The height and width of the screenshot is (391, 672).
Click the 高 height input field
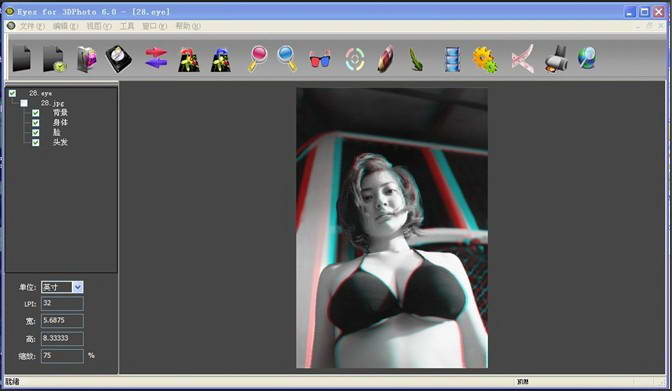(x=62, y=338)
